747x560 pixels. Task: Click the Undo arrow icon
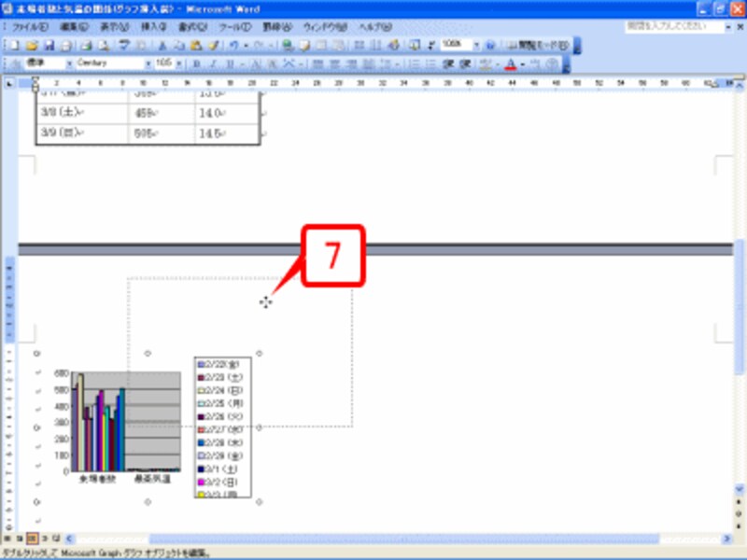234,45
